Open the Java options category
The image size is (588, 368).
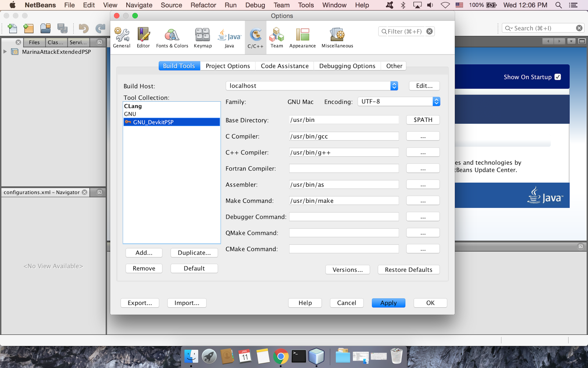point(229,38)
